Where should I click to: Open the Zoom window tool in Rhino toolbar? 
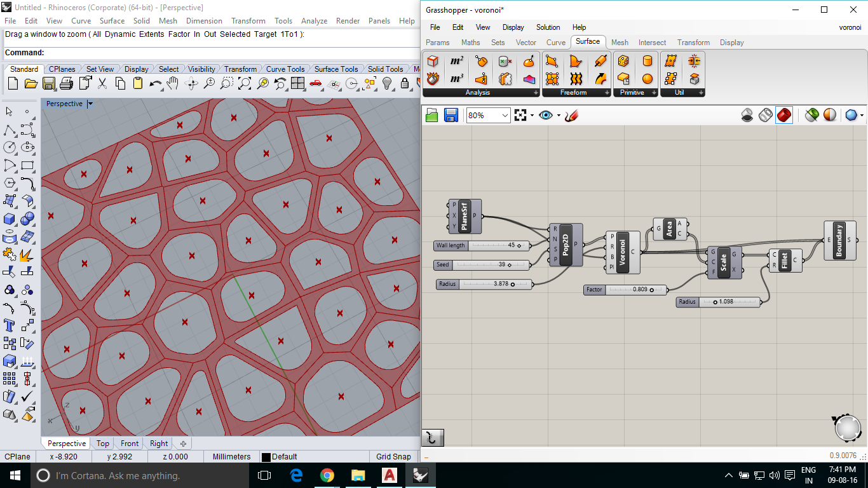coord(227,83)
